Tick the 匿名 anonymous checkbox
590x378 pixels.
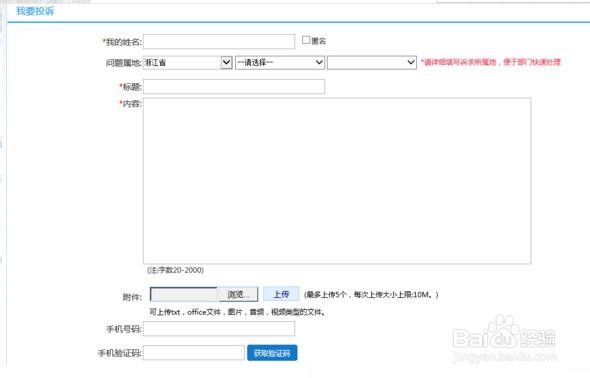306,40
